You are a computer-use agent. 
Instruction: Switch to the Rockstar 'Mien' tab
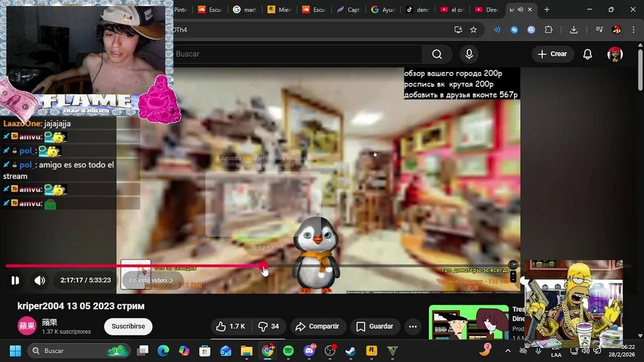(280, 10)
